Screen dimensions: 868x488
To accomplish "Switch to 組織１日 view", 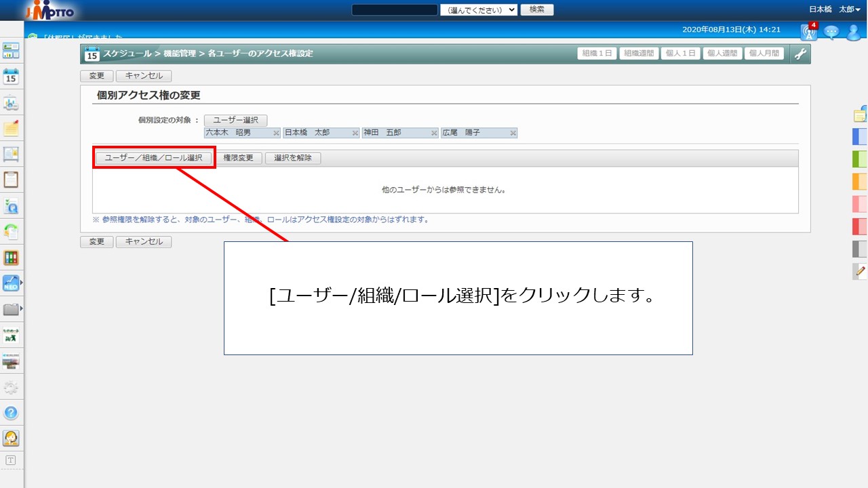I will tap(597, 54).
